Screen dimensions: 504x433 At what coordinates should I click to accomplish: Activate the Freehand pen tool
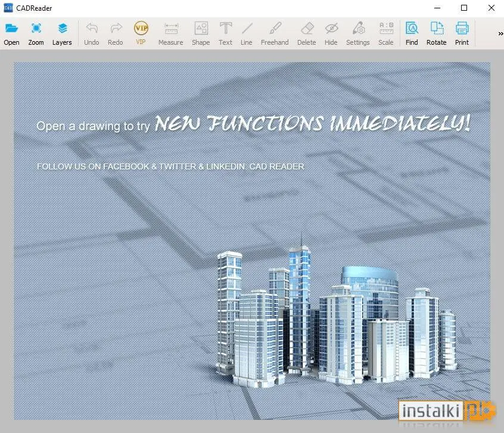[x=275, y=34]
